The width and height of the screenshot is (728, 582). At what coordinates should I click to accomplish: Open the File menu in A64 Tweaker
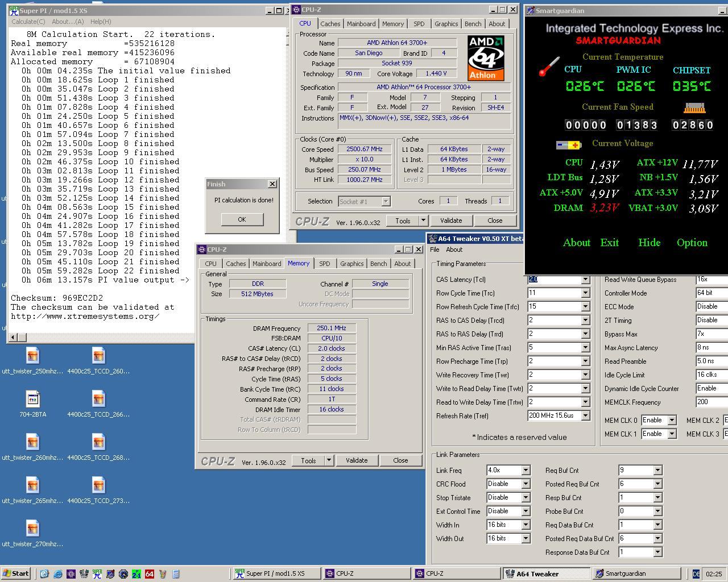(435, 250)
